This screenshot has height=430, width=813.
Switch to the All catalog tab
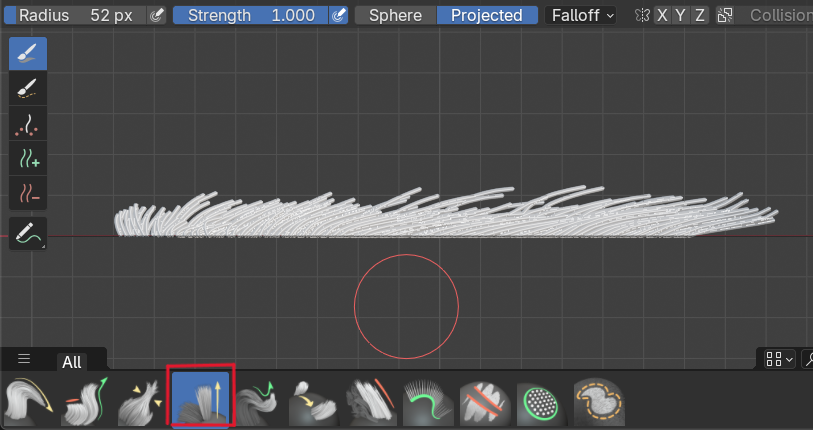pyautogui.click(x=72, y=362)
